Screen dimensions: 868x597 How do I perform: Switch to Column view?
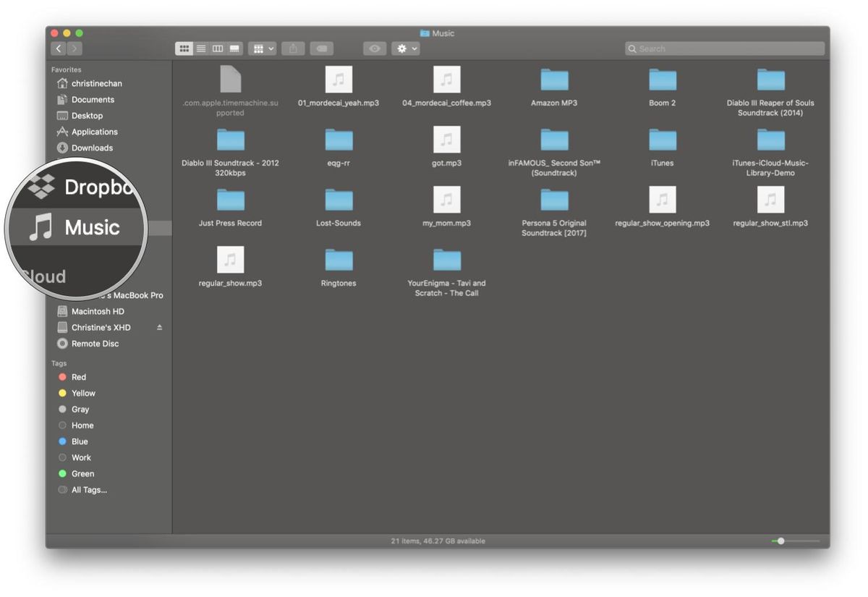(x=218, y=48)
